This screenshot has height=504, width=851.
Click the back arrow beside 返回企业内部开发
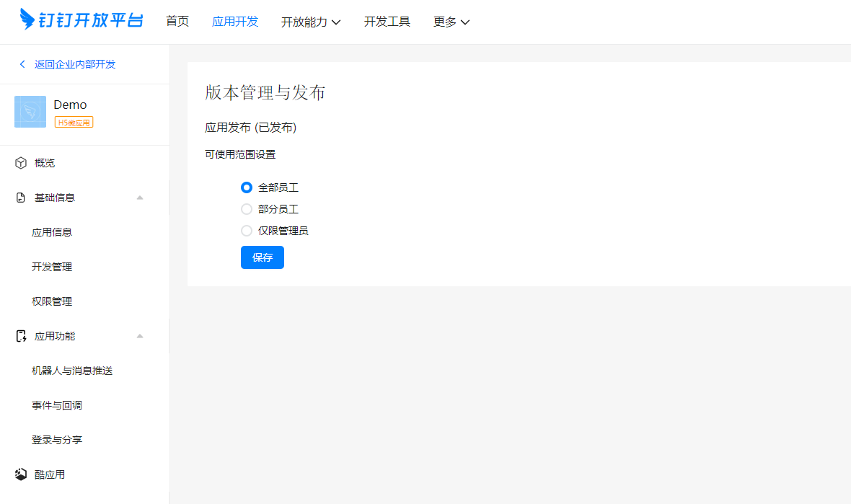tap(22, 64)
